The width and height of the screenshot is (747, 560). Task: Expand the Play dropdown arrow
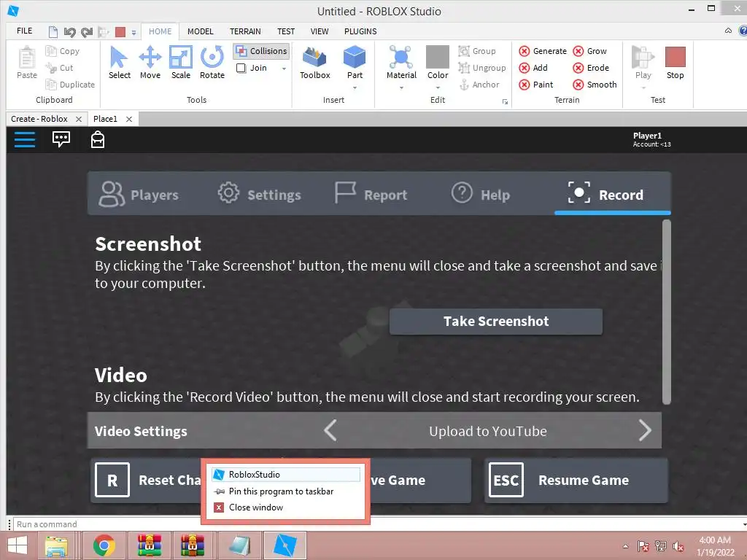click(643, 87)
